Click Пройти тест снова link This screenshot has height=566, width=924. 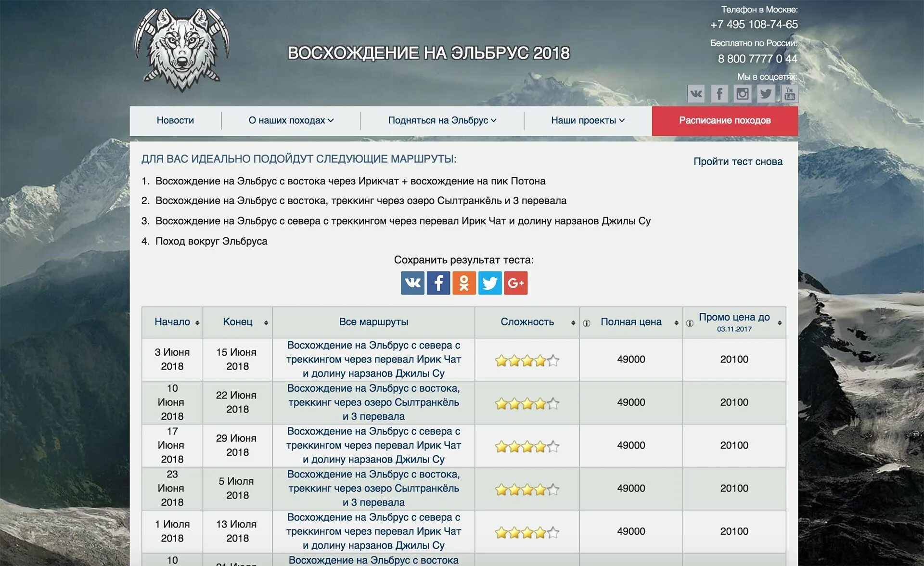pyautogui.click(x=737, y=162)
